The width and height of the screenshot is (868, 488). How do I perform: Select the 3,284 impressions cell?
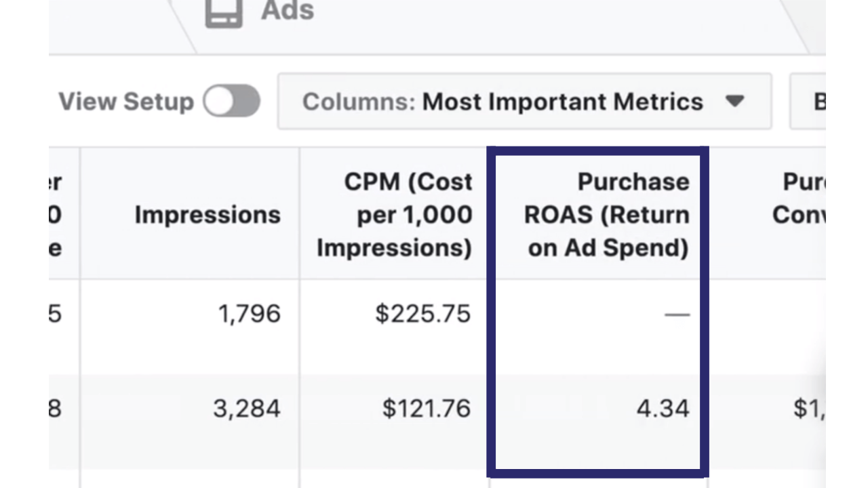247,409
